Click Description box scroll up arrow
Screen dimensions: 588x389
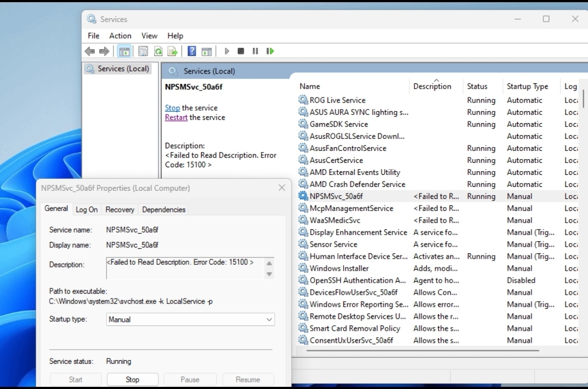click(x=269, y=263)
